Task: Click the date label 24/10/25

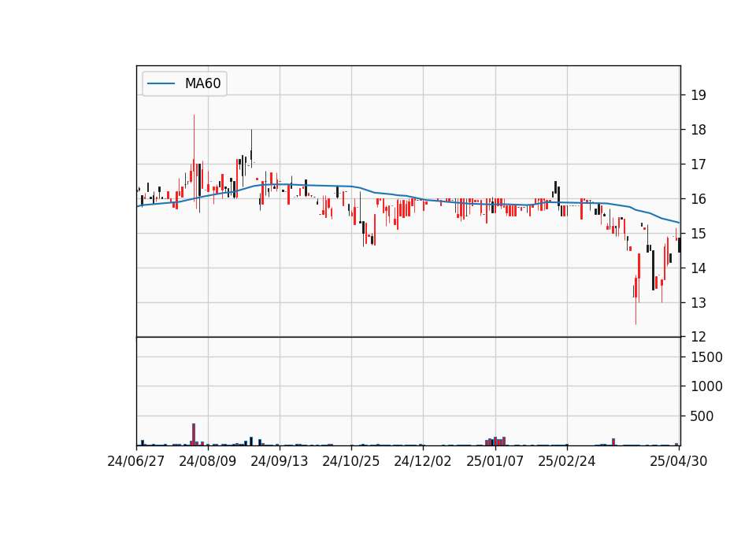Action: (351, 461)
